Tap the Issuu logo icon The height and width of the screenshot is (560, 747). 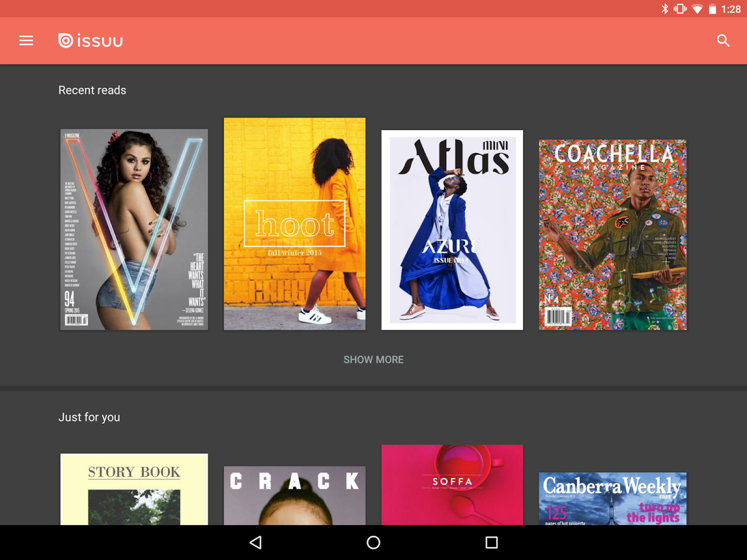pyautogui.click(x=65, y=40)
